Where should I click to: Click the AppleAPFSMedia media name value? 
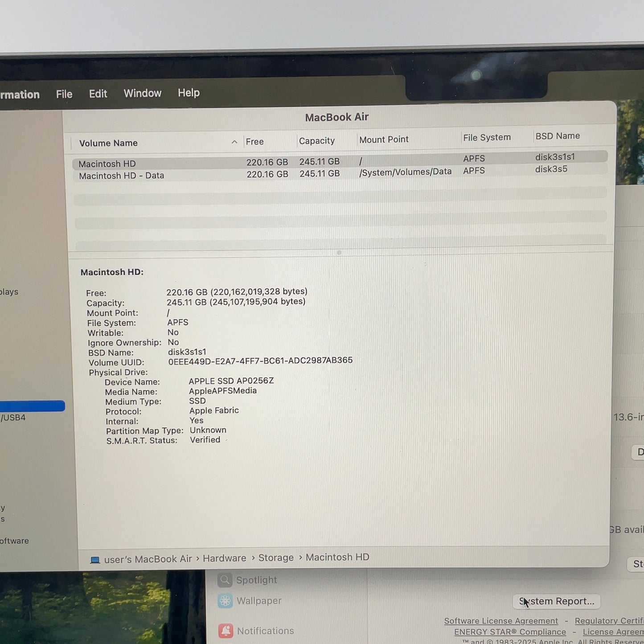pyautogui.click(x=223, y=390)
